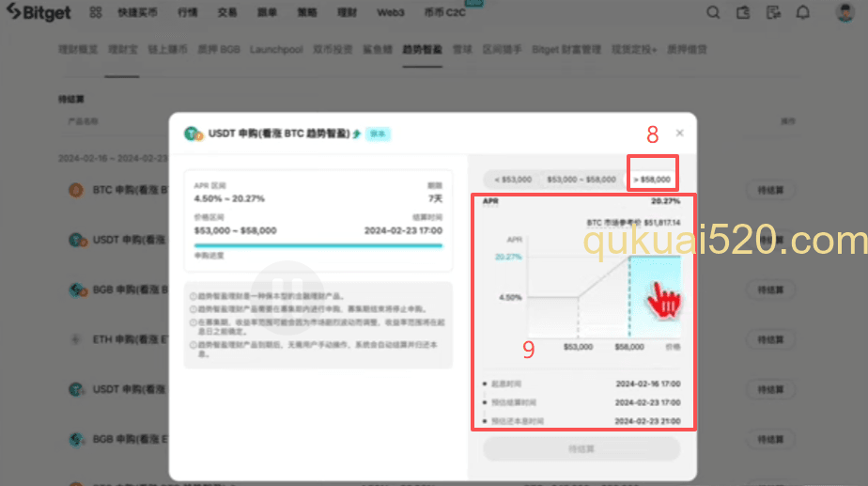The image size is (868, 486).
Task: Open the user avatar menu
Action: pyautogui.click(x=845, y=12)
